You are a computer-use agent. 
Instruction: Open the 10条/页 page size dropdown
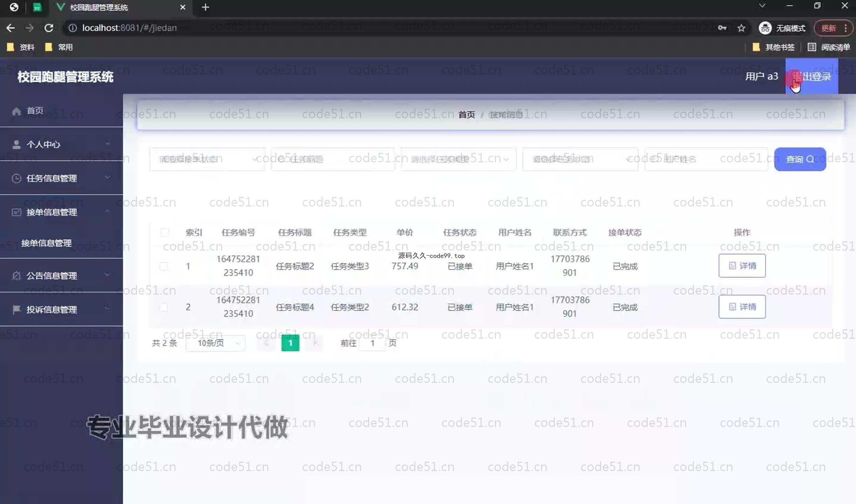click(x=216, y=343)
